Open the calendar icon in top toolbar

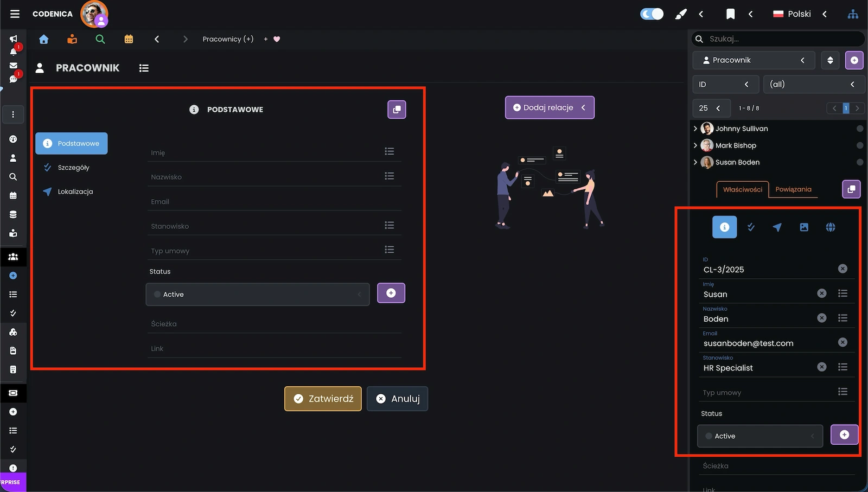click(x=129, y=39)
